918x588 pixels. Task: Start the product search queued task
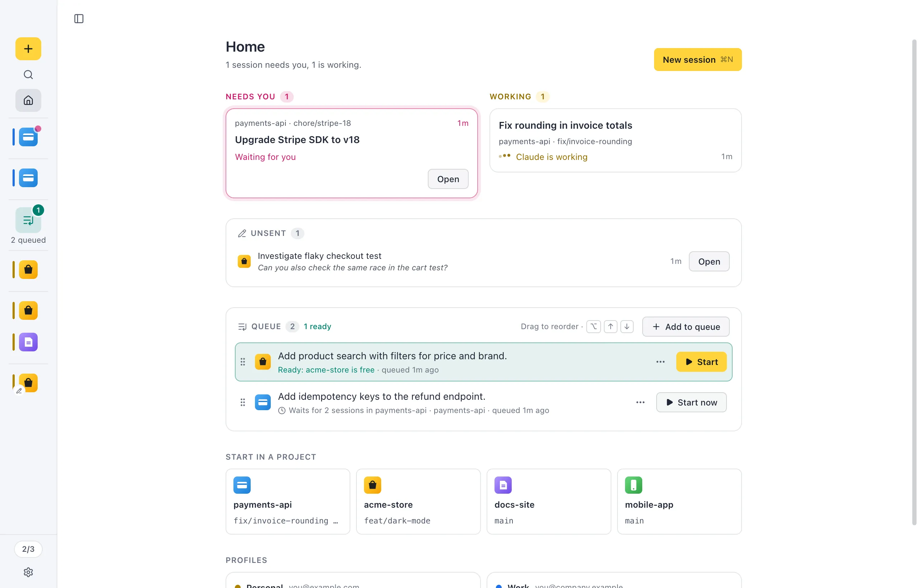pos(701,362)
